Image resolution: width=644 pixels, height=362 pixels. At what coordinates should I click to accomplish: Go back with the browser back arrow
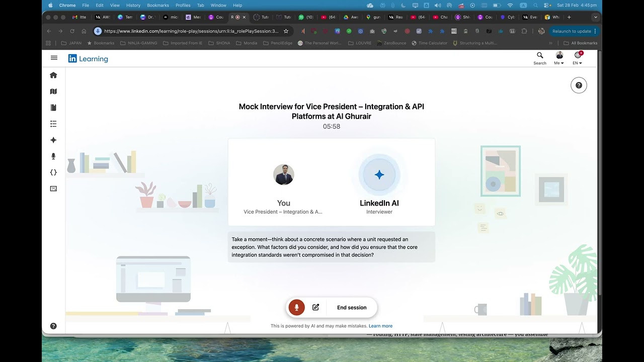coord(49,31)
